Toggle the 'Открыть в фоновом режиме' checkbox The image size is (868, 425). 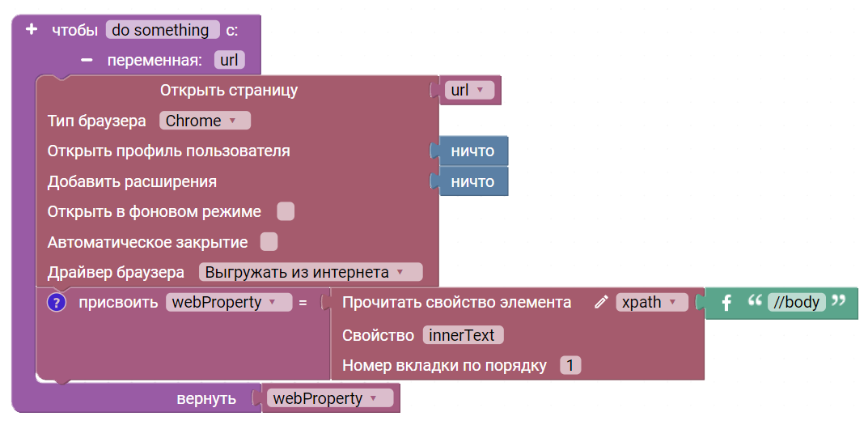click(286, 211)
